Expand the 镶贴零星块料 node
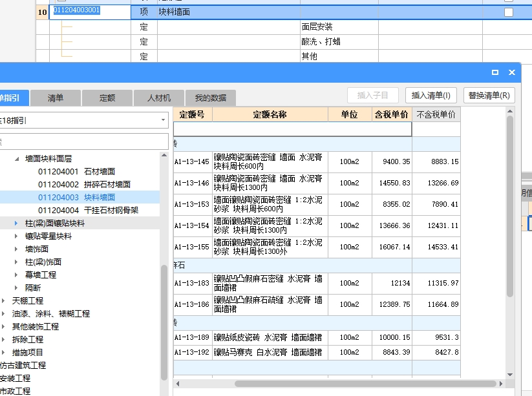The height and width of the screenshot is (396, 532). coord(16,236)
